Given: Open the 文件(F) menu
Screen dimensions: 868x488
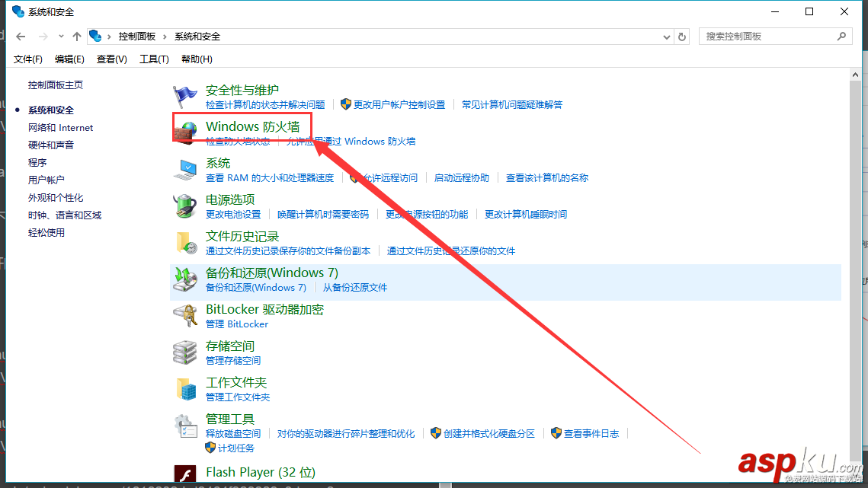Looking at the screenshot, I should tap(27, 59).
